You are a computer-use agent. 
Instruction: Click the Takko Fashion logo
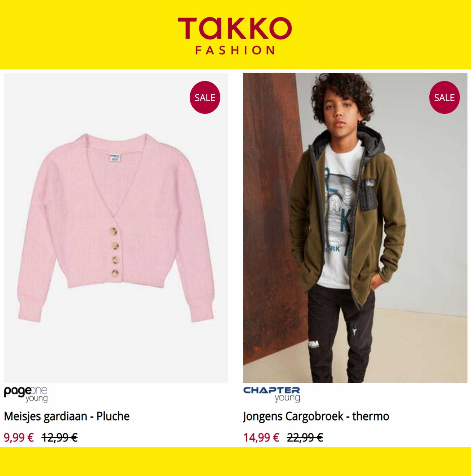click(x=235, y=35)
